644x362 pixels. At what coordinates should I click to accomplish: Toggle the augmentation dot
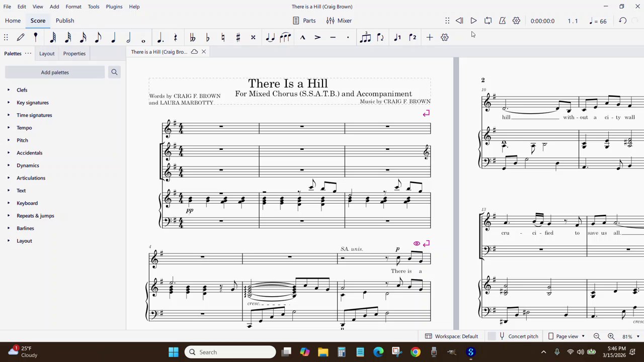(x=160, y=37)
